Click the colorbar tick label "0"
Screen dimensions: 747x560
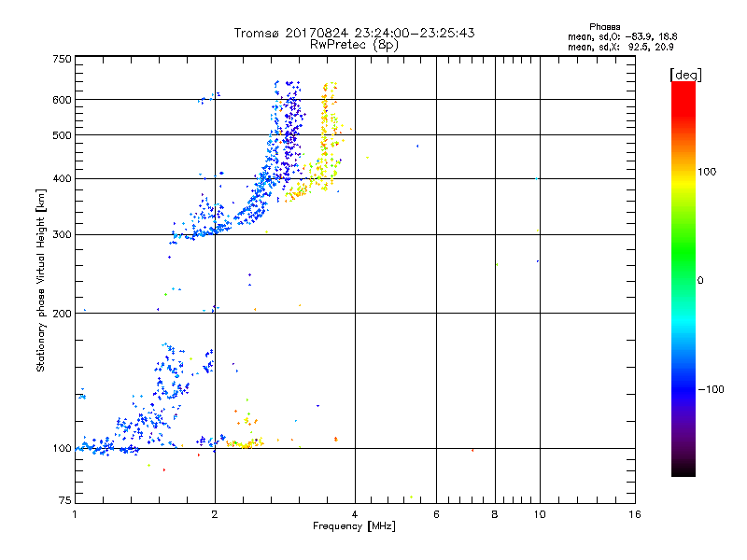pos(700,281)
